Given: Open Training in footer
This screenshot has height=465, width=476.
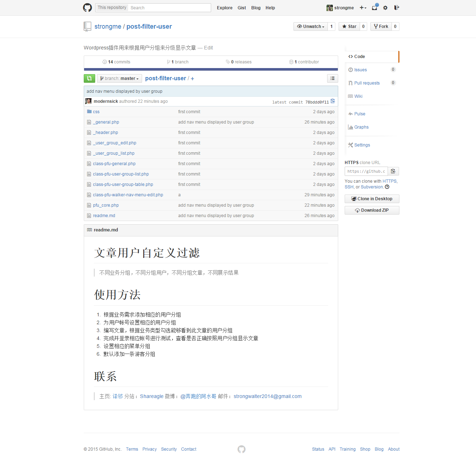Looking at the screenshot, I should coord(348,449).
